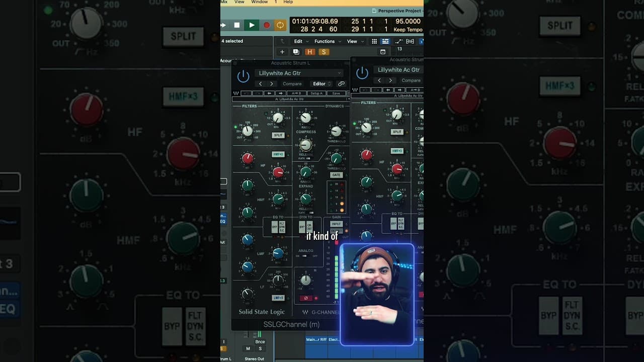Screen dimensions: 644x362
Task: Toggle the orange H hide button
Action: 310,52
